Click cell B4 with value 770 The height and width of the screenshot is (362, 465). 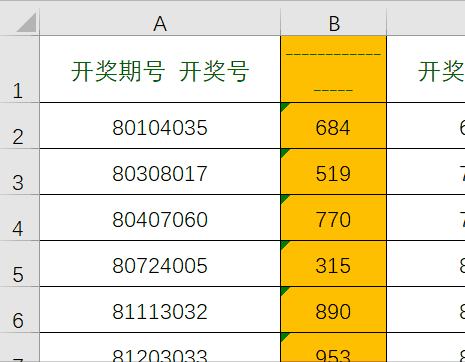334,218
